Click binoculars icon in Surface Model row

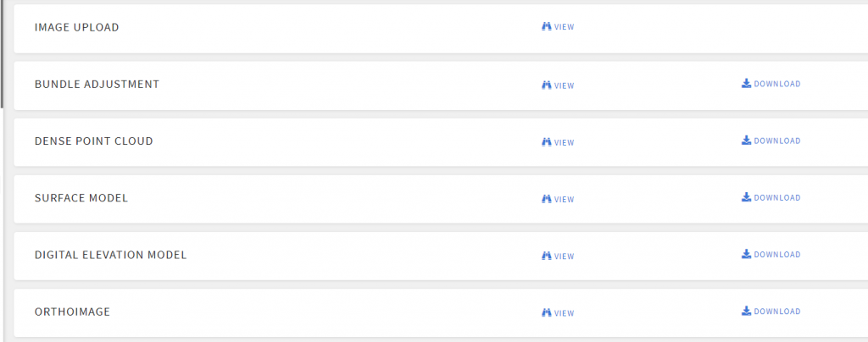click(547, 199)
